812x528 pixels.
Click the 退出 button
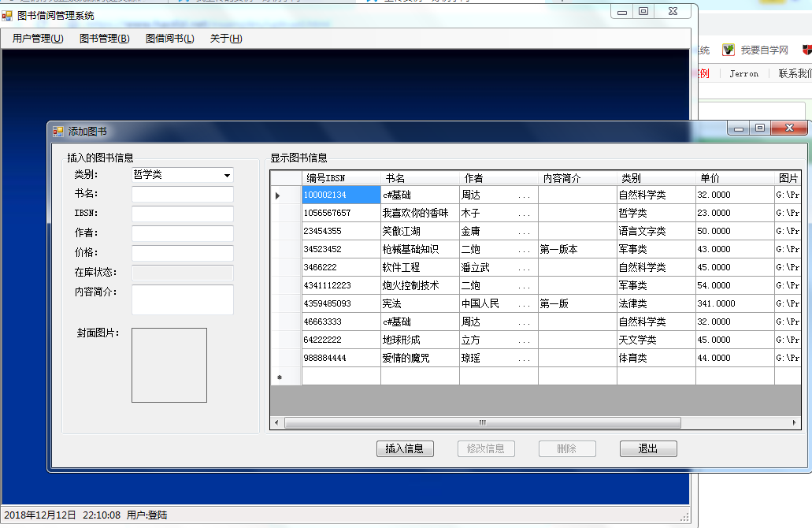[x=648, y=448]
